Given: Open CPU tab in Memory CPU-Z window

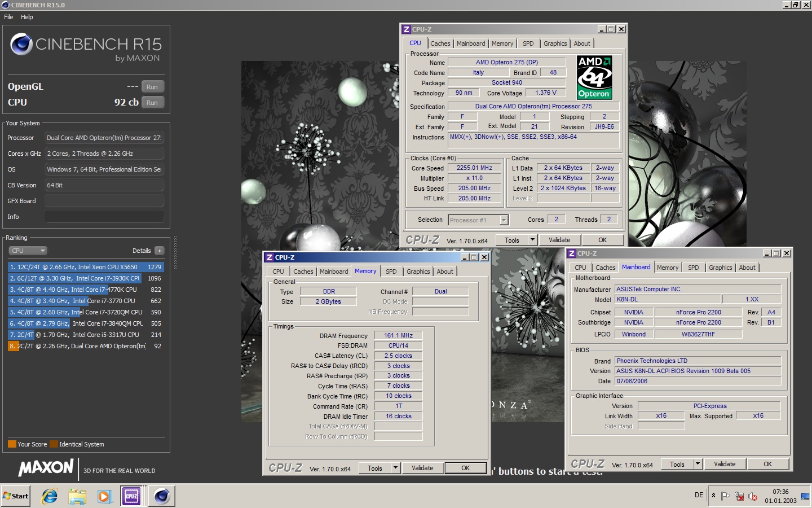Looking at the screenshot, I should click(279, 271).
